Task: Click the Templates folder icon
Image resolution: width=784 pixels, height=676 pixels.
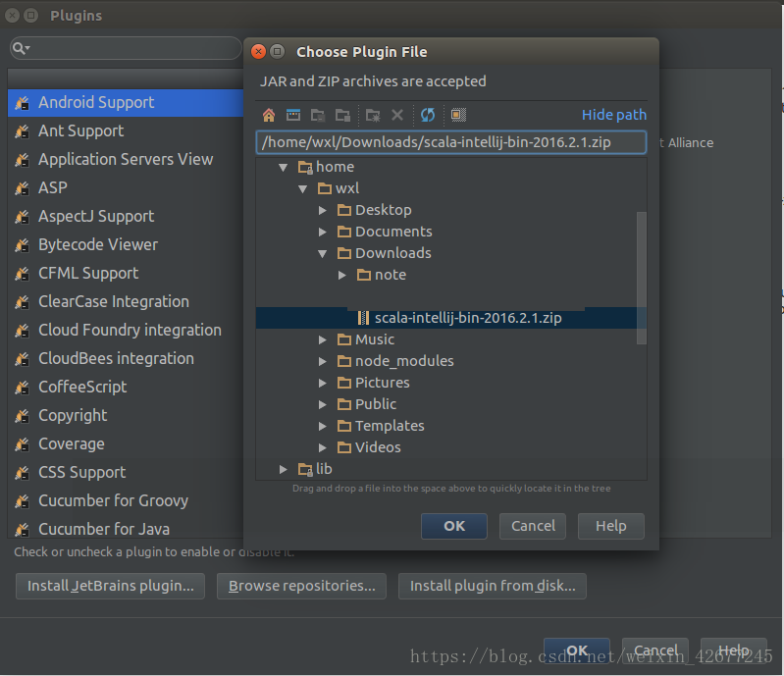Action: tap(344, 426)
